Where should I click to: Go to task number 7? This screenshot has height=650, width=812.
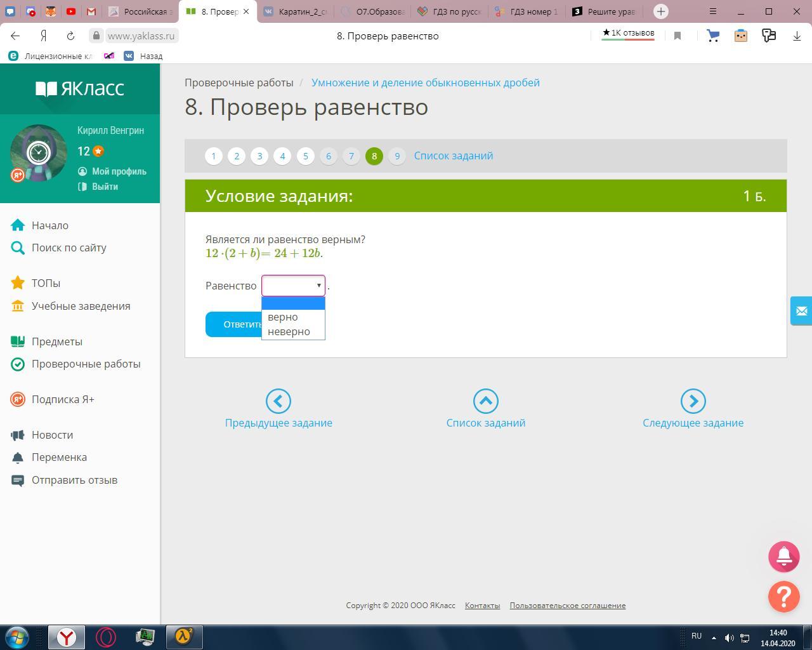[x=351, y=156]
